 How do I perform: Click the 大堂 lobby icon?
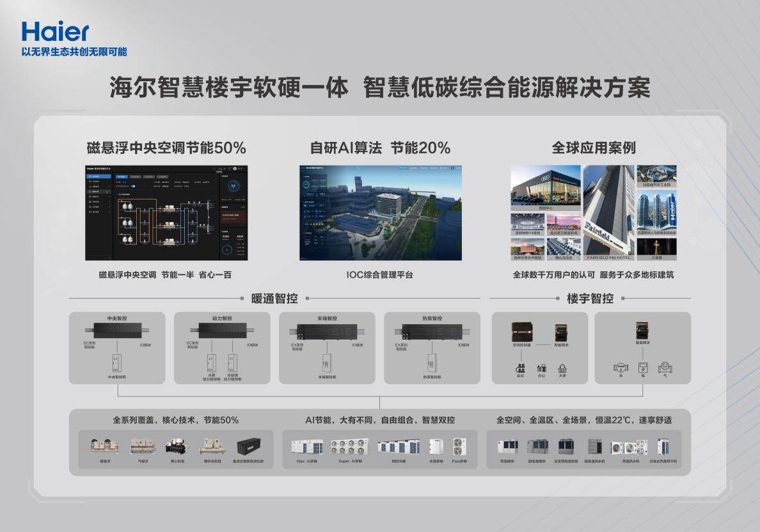(x=562, y=368)
